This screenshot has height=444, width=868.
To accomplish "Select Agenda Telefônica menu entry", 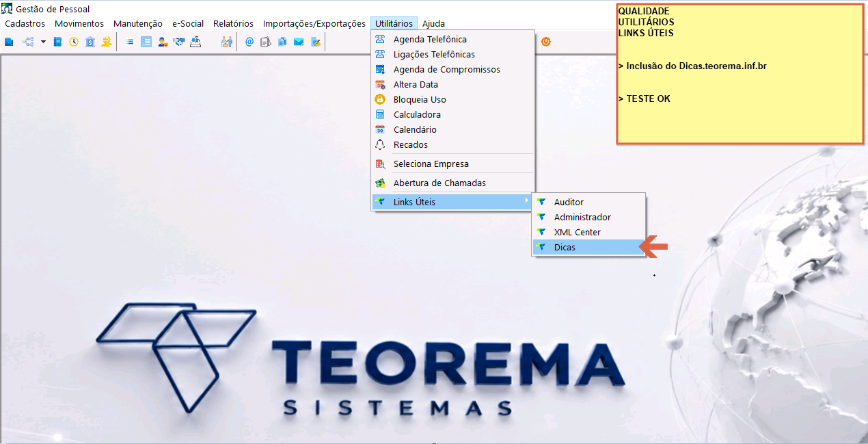I will pos(452,39).
